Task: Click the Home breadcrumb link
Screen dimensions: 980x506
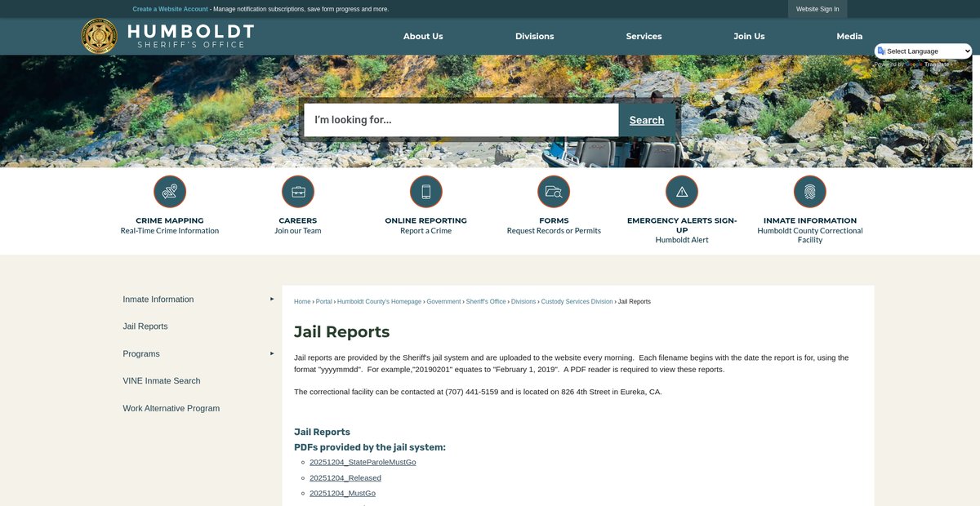Action: click(x=302, y=302)
